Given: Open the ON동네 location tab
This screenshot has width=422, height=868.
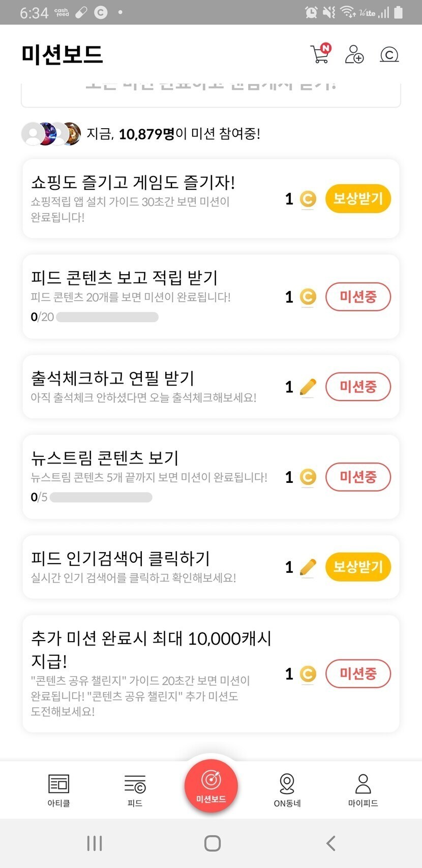Looking at the screenshot, I should point(287,790).
